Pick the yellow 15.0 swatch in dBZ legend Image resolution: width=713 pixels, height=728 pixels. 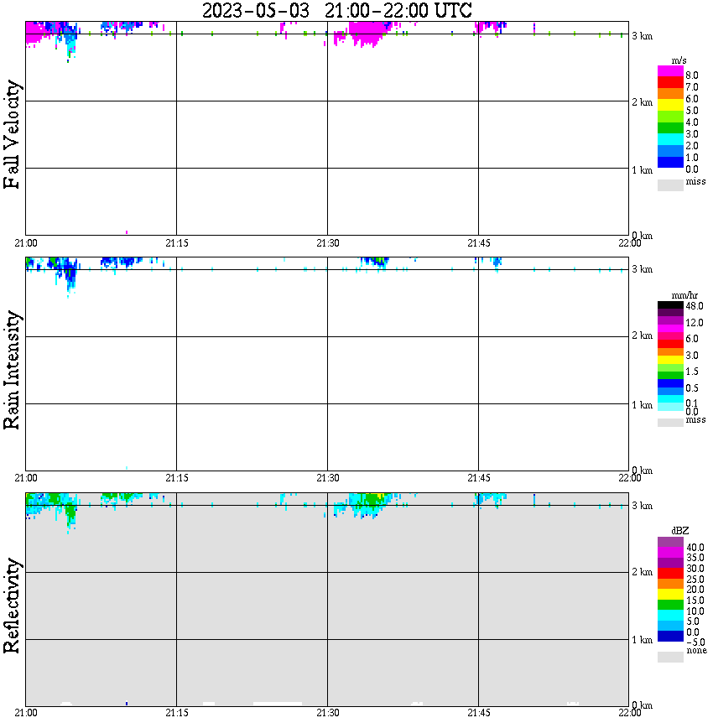click(x=670, y=594)
